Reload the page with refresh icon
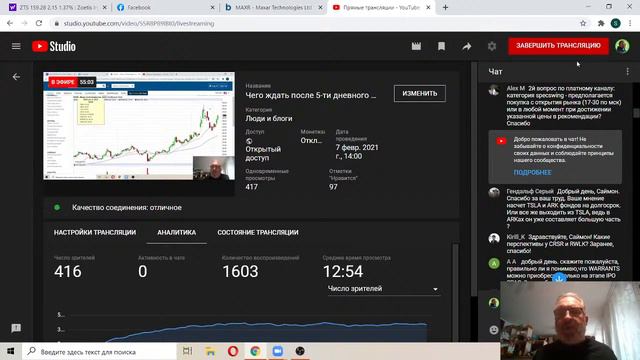 tap(39, 23)
